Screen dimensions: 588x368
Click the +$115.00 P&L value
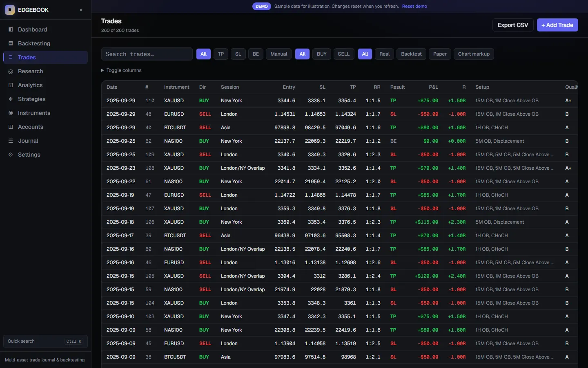pyautogui.click(x=426, y=222)
